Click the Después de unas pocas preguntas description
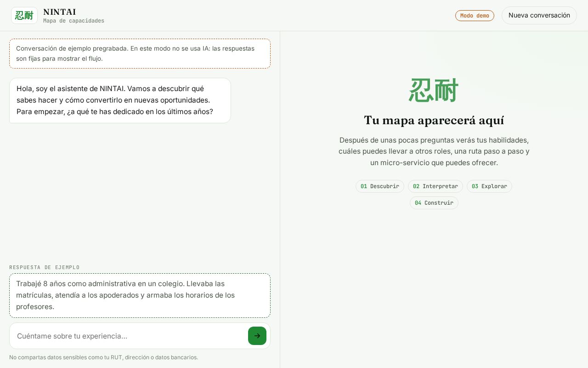588x368 pixels. (434, 151)
